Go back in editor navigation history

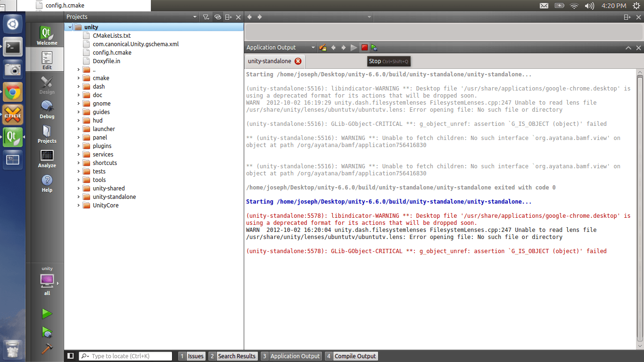coord(249,17)
